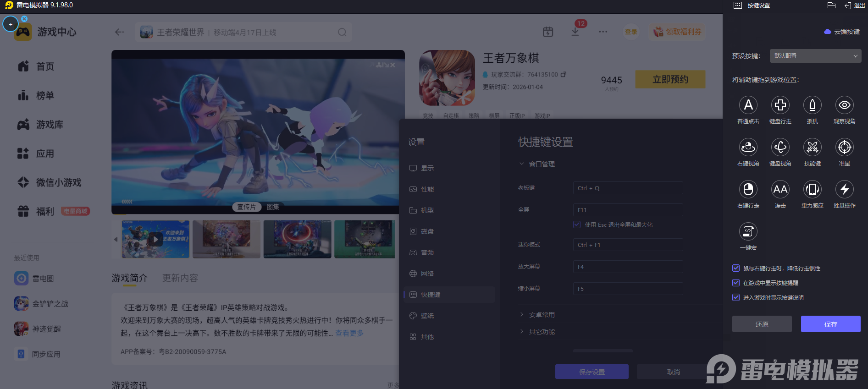This screenshot has width=868, height=389.
Task: Open the 预设按键 默认配置 dropdown
Action: coord(815,56)
